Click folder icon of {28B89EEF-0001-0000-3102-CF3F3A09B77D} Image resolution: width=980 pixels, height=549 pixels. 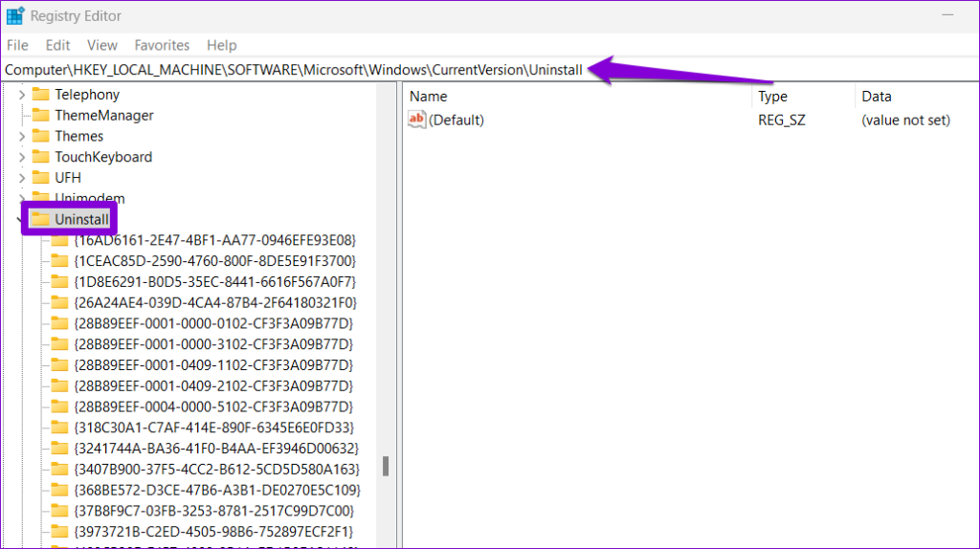59,343
